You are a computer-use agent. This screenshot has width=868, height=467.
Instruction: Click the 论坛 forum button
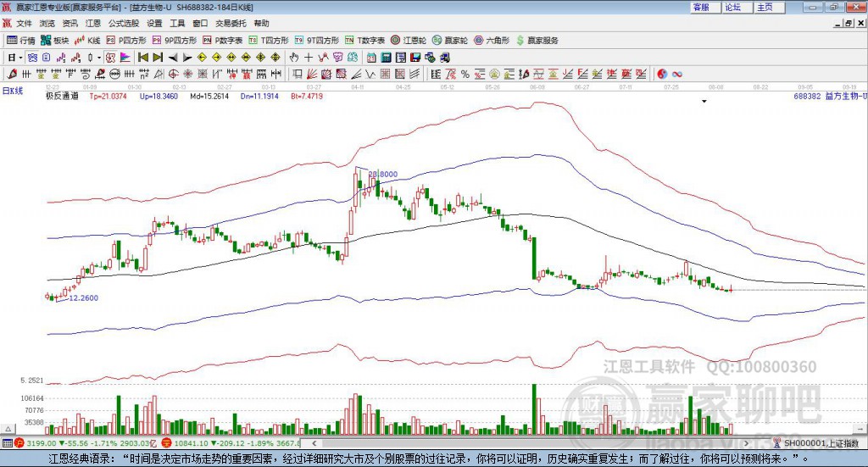coord(737,7)
